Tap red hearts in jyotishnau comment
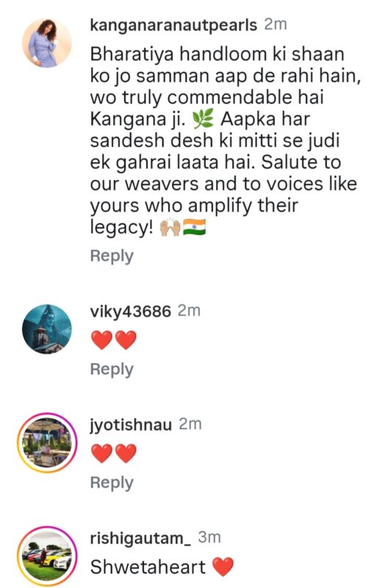Image resolution: width=377 pixels, height=588 pixels. pyautogui.click(x=114, y=453)
